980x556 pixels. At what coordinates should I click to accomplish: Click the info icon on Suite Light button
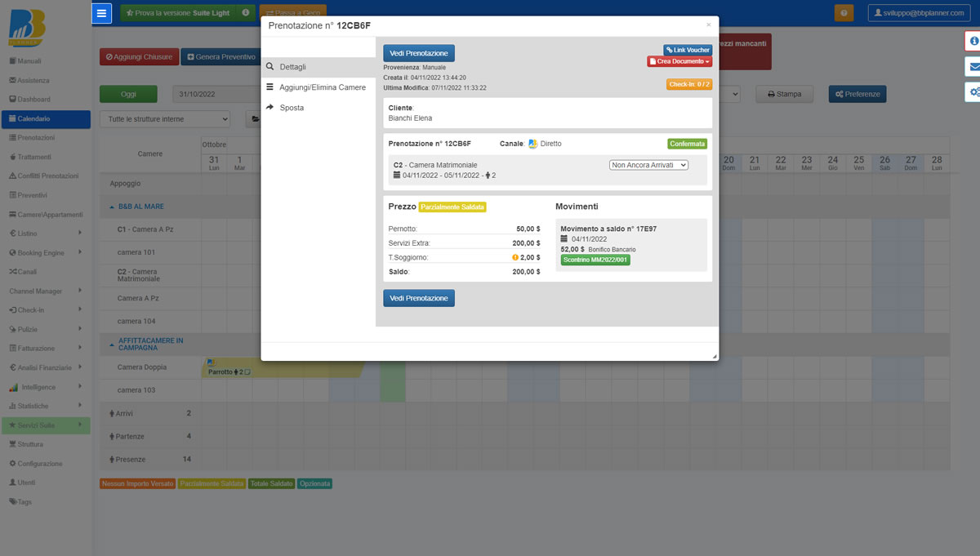[x=246, y=13]
